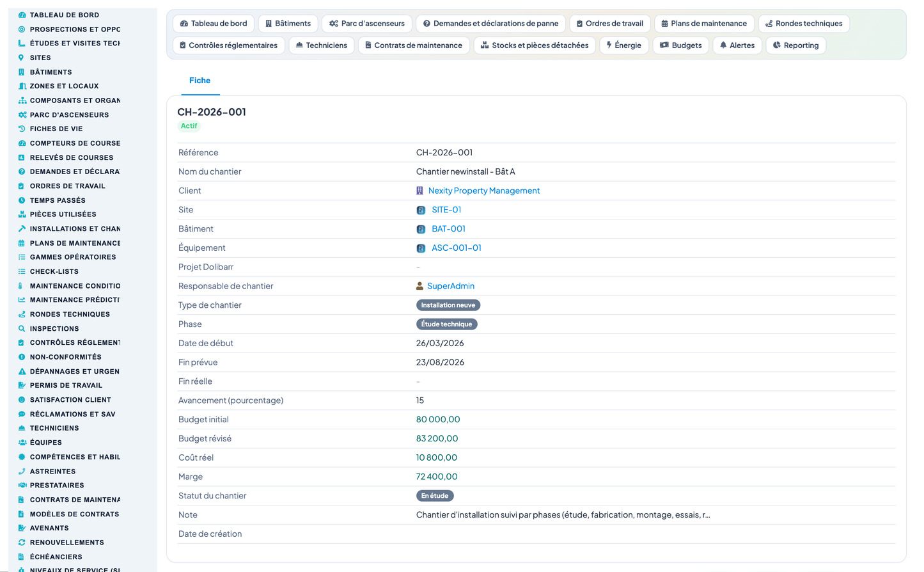Open the BAT-001 link
This screenshot has height=572, width=924.
448,229
